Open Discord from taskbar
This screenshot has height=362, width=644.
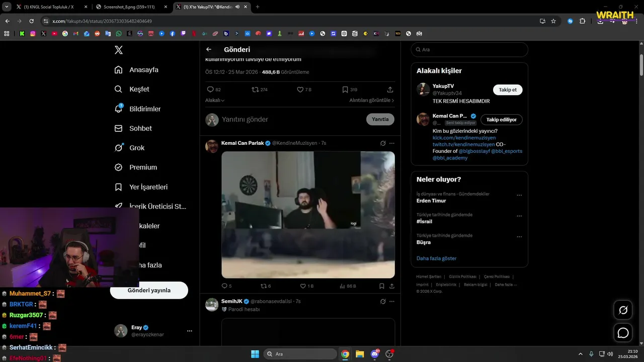pos(374,354)
